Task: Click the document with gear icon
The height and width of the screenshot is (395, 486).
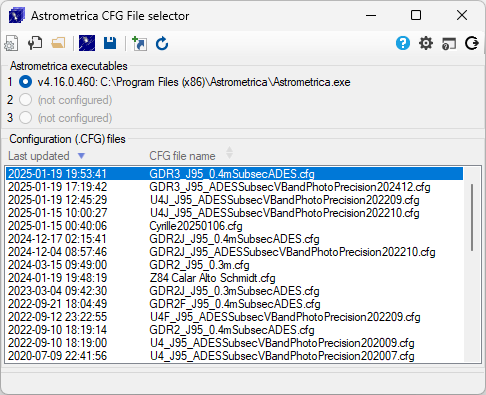Action: coord(11,44)
